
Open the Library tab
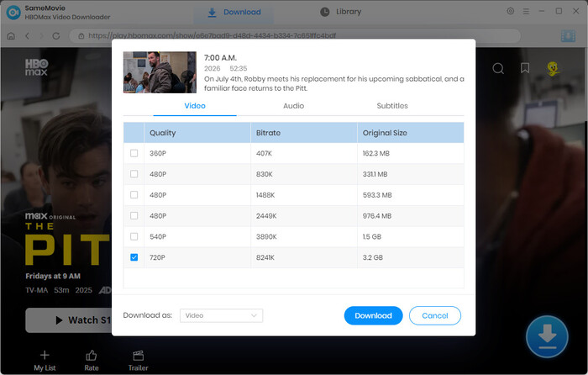(x=340, y=12)
